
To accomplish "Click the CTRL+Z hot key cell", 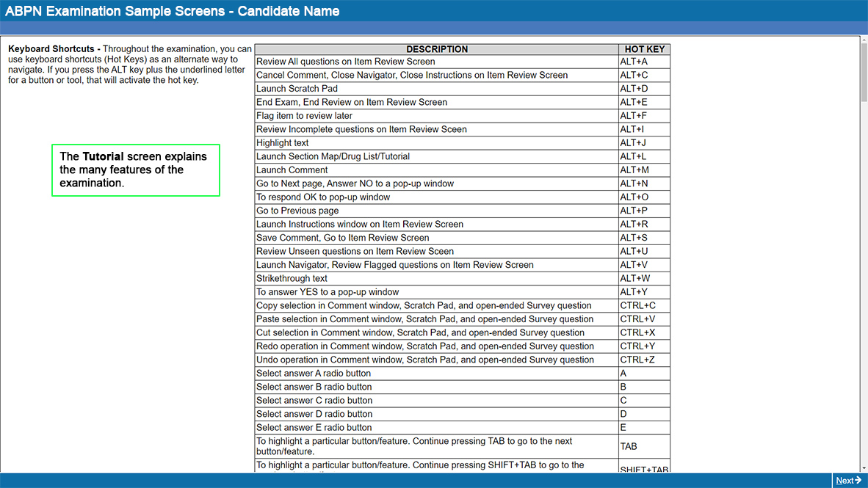I will click(x=644, y=360).
